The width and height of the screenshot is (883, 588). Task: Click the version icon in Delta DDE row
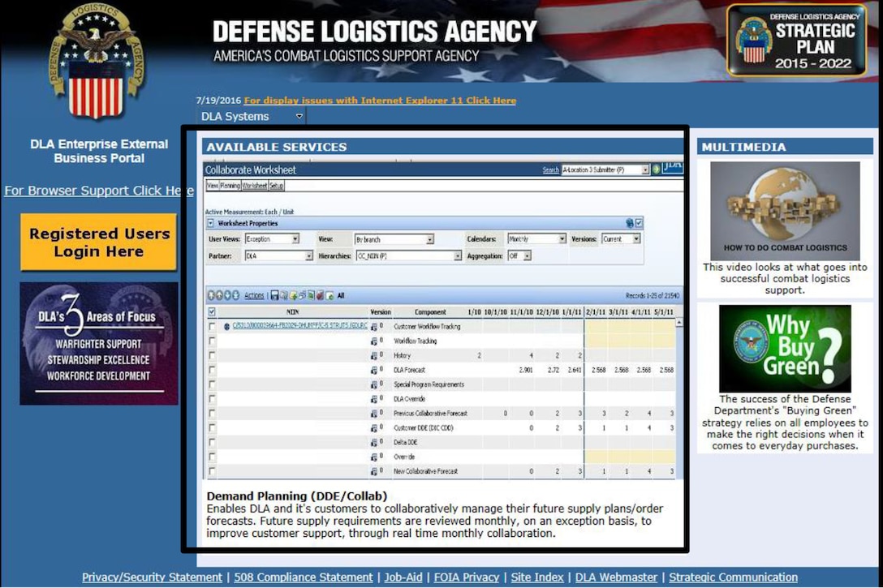(x=374, y=442)
